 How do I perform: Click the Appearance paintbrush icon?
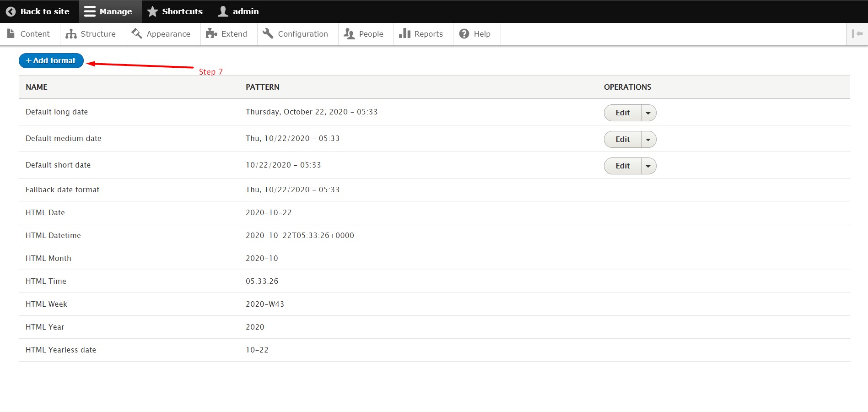pos(136,33)
